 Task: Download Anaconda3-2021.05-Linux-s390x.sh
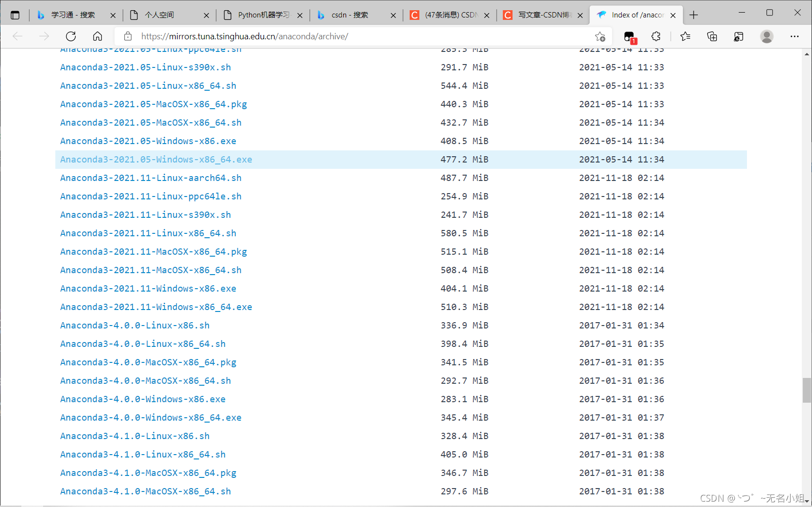[x=146, y=67]
